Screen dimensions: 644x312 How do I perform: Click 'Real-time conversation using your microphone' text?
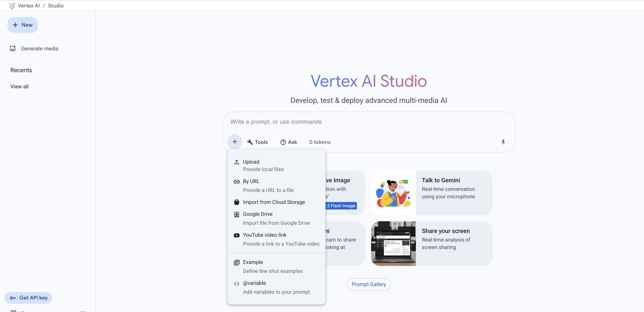pyautogui.click(x=448, y=193)
